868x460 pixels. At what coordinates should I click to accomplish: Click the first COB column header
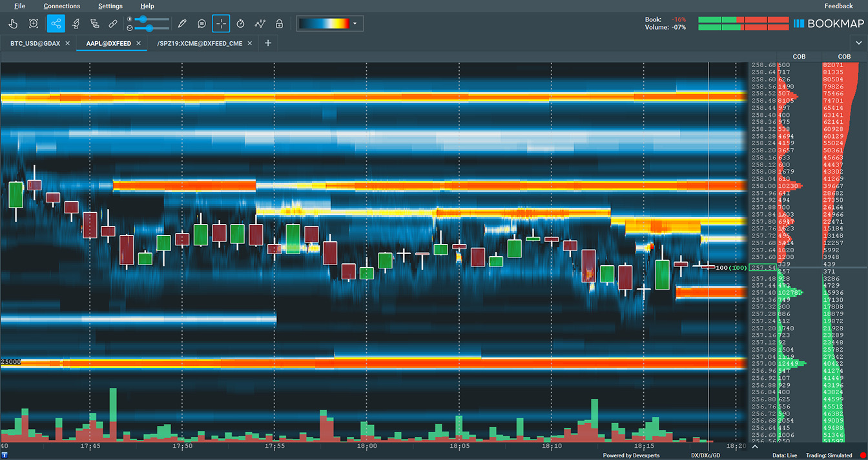click(x=799, y=57)
